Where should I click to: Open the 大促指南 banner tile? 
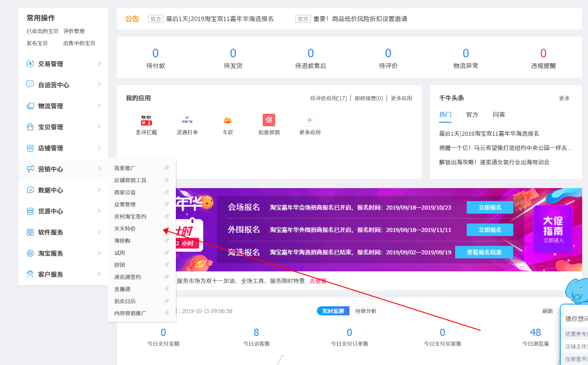coord(553,230)
